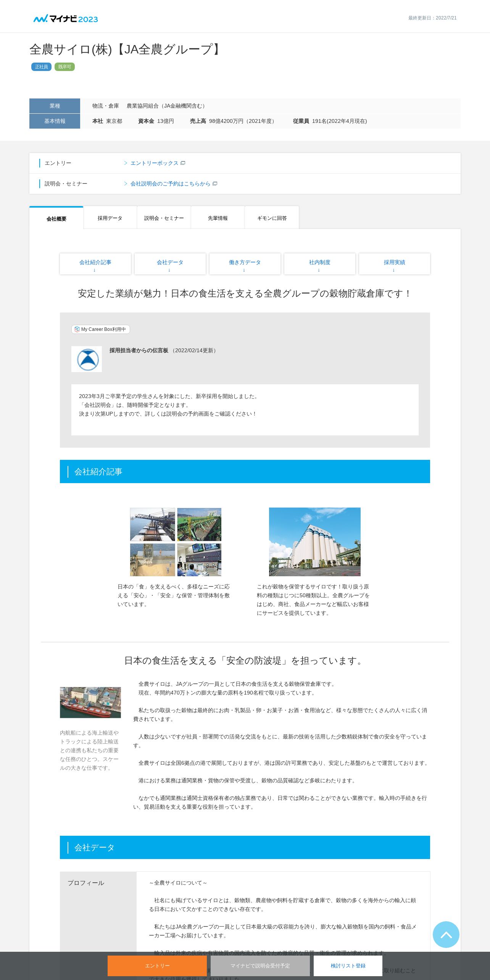Click the 検討リスト登録 button
The image size is (490, 980).
coord(348,965)
